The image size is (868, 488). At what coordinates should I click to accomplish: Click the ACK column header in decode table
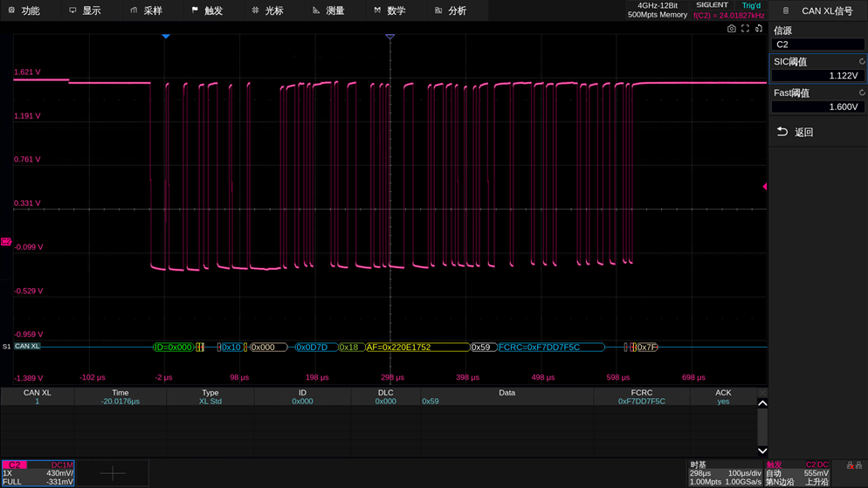pyautogui.click(x=723, y=392)
